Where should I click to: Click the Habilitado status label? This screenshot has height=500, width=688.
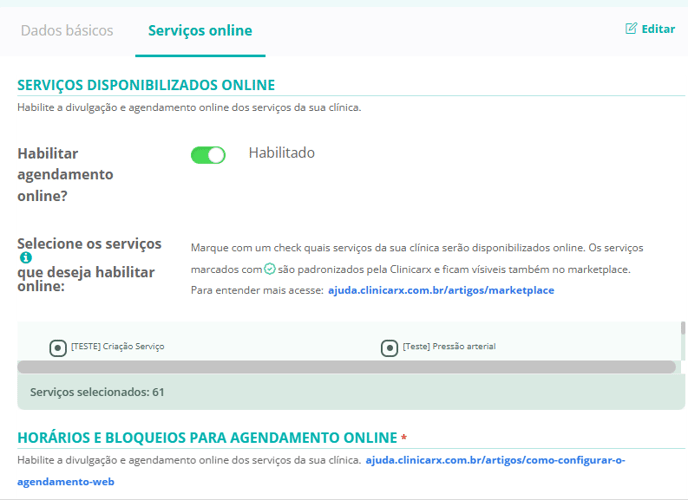(281, 153)
